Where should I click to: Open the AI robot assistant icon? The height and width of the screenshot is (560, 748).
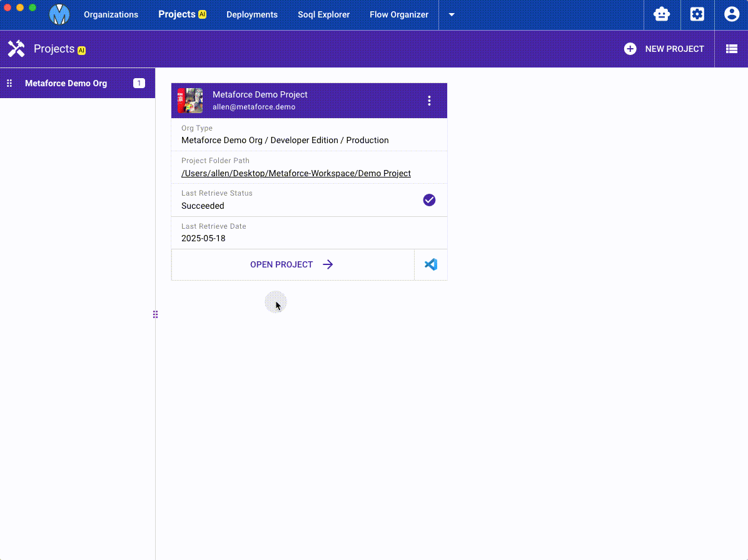[x=662, y=14]
